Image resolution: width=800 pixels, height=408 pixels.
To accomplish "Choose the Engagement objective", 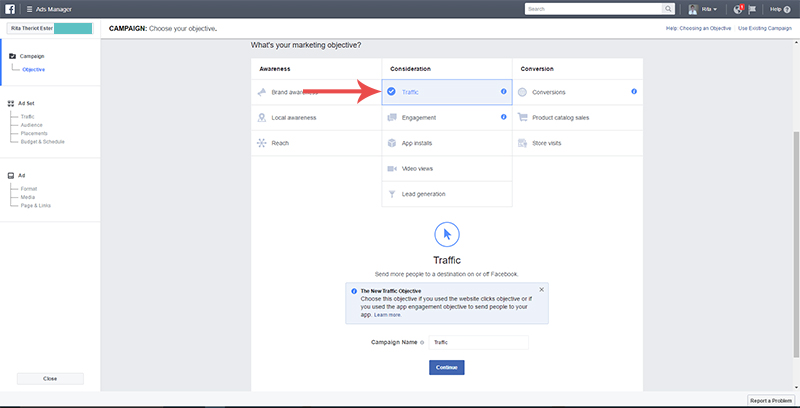I will click(447, 118).
